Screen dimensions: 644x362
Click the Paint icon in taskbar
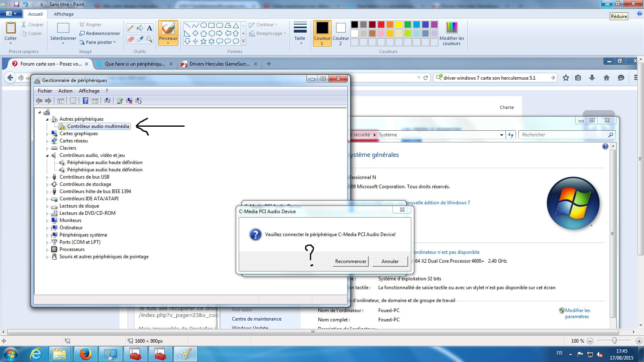pyautogui.click(x=185, y=354)
